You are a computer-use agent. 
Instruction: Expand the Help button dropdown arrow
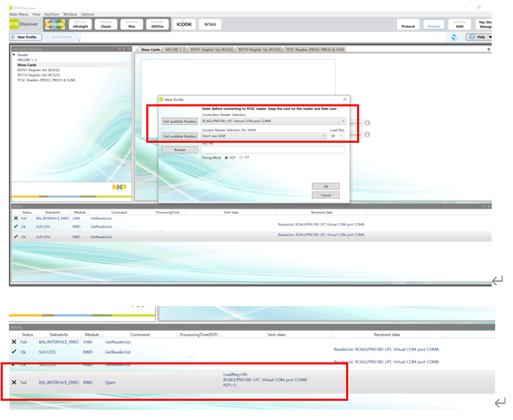tap(490, 37)
